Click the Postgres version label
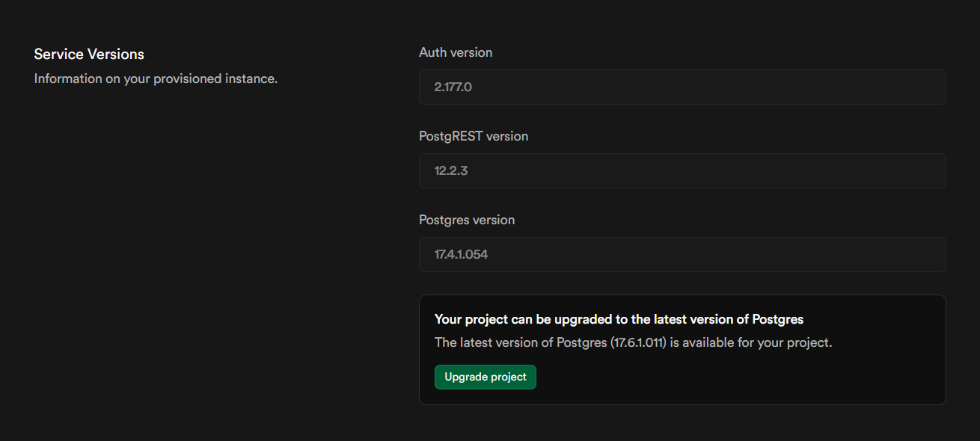This screenshot has width=980, height=441. point(467,220)
